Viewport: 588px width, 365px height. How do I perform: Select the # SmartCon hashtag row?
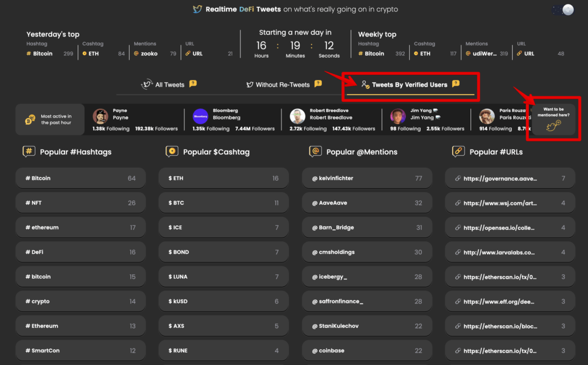(80, 350)
